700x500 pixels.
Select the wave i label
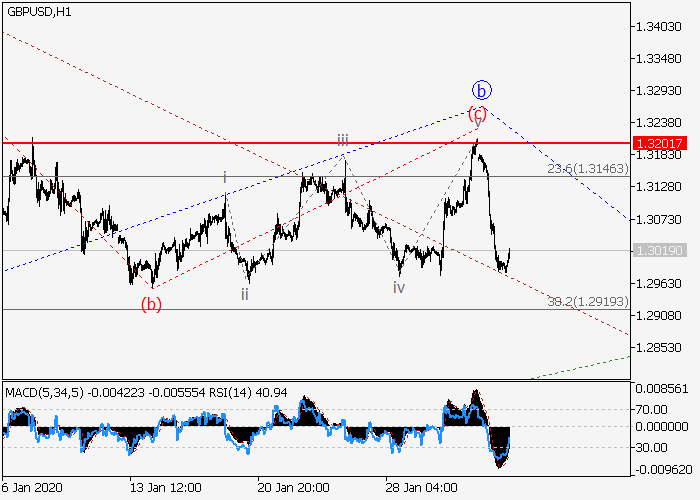225,177
